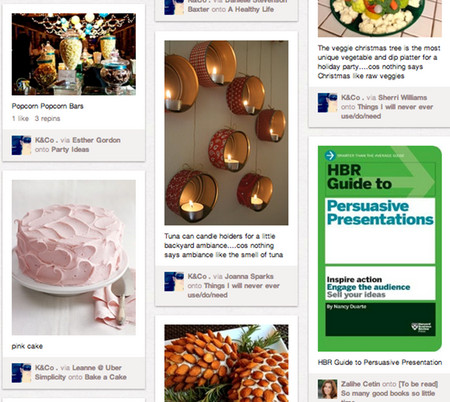Open the tuna can candle holders image
Viewport: 450px width, 402px height.
pyautogui.click(x=226, y=133)
